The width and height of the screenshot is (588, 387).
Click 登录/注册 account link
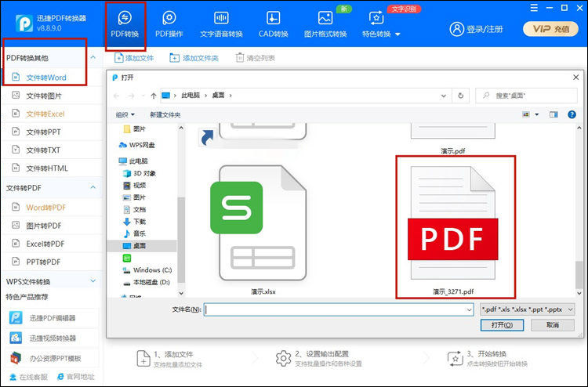(x=476, y=29)
